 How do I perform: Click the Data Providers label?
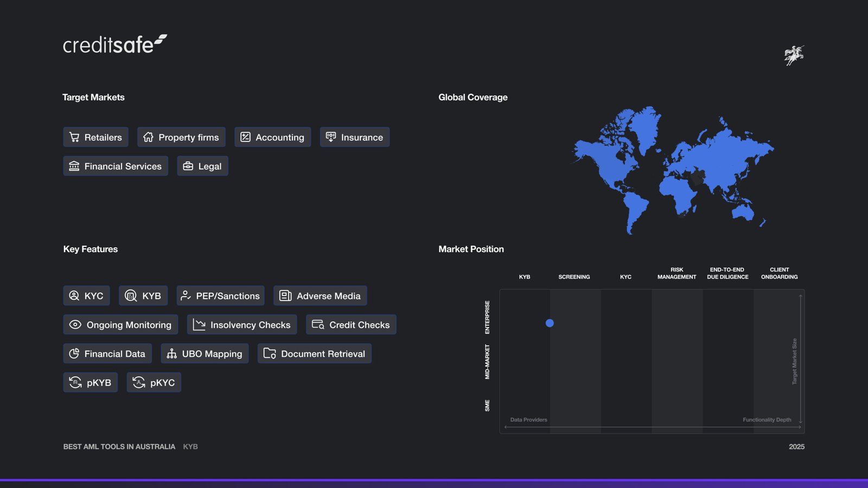(x=528, y=420)
